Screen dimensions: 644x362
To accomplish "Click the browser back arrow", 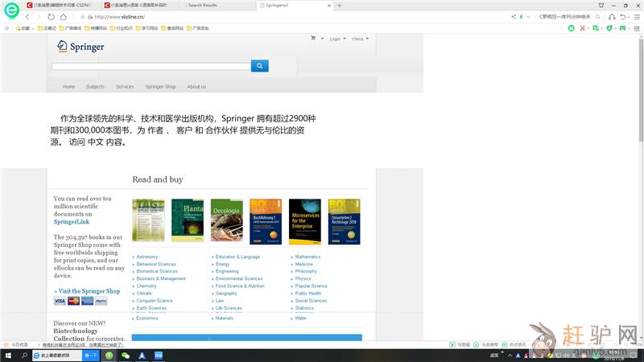I will coord(27,16).
